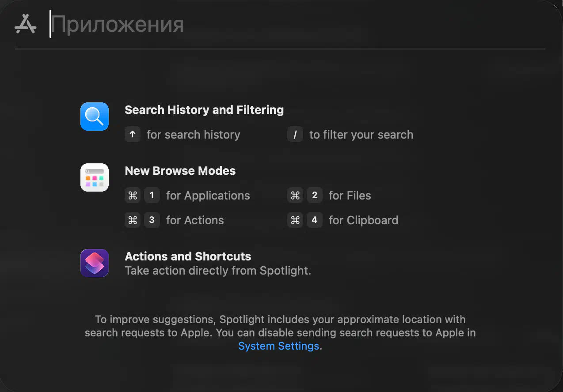Screen dimensions: 563x392
Task: Select the "Actions and Shortcuts" heading
Action: (188, 256)
